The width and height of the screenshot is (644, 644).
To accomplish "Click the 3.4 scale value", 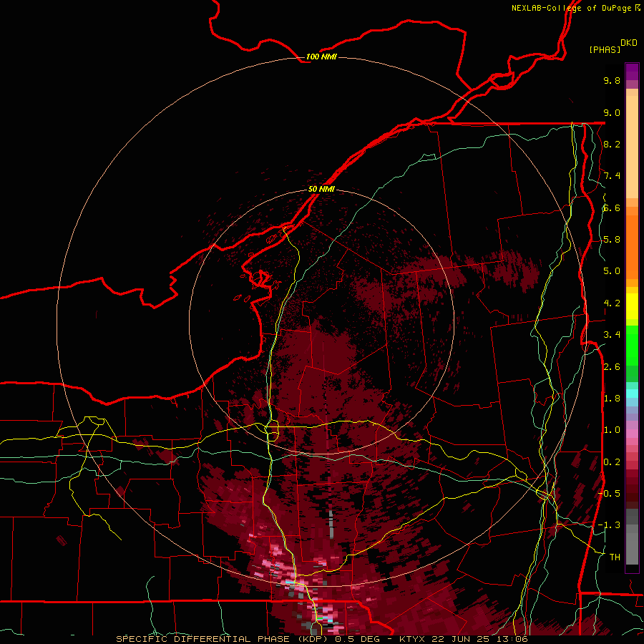I will click(x=612, y=335).
